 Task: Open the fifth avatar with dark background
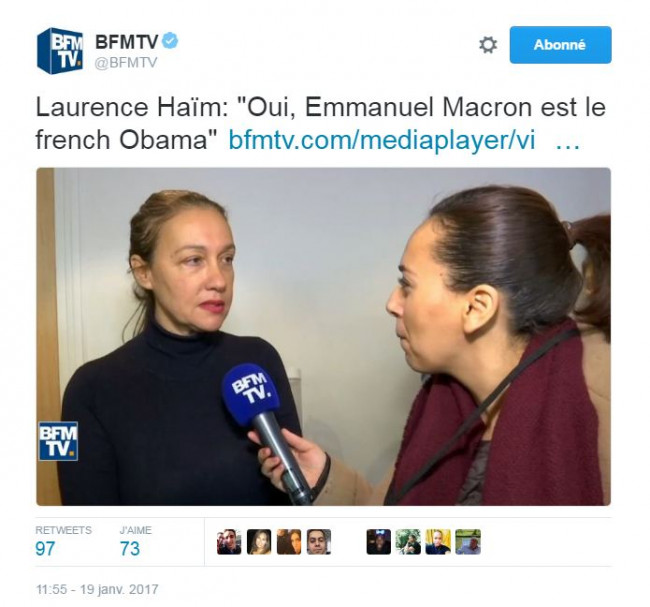378,542
